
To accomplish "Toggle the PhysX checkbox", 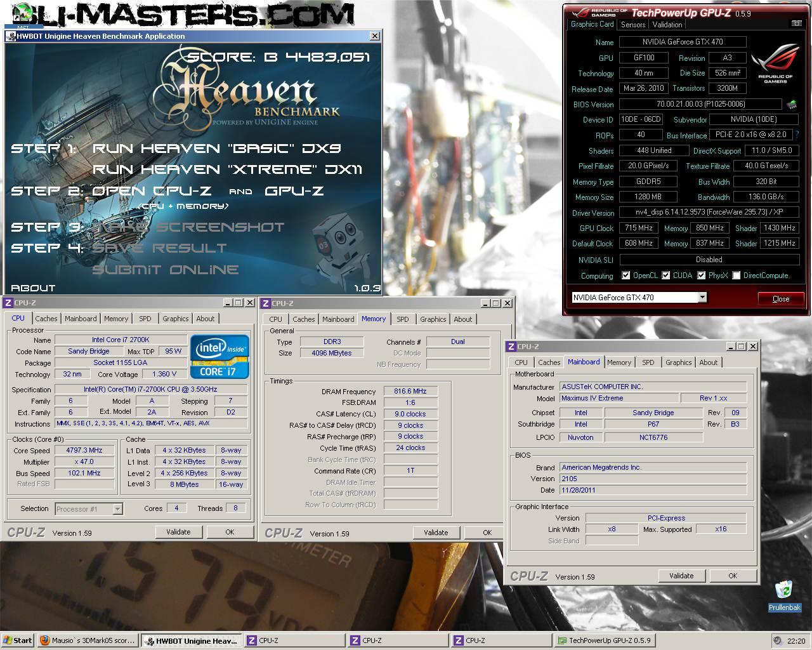I will pyautogui.click(x=701, y=275).
